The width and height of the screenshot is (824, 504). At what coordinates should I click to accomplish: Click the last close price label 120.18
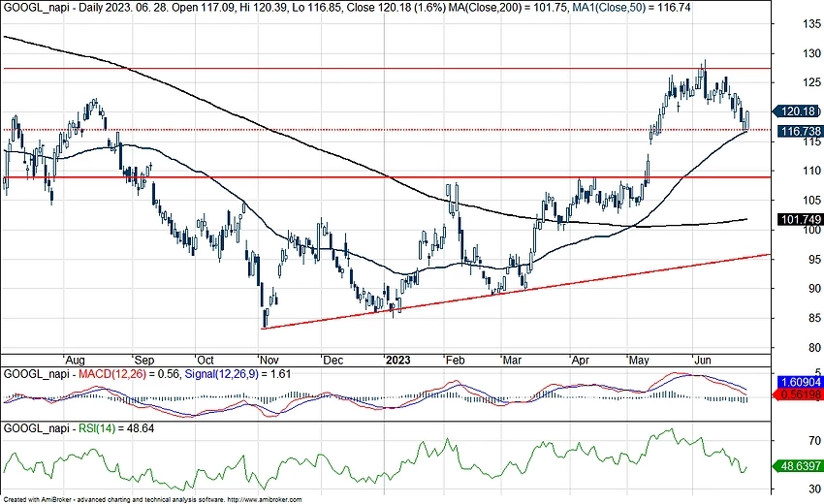798,111
